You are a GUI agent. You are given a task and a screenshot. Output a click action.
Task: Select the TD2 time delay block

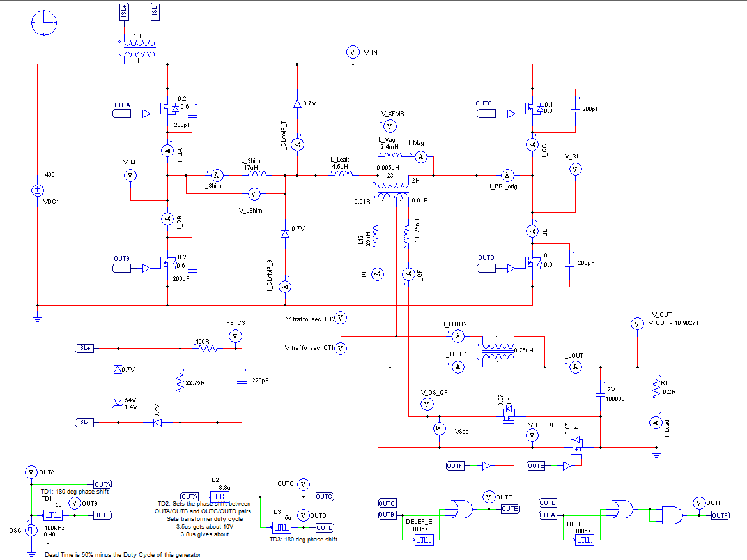pyautogui.click(x=220, y=497)
